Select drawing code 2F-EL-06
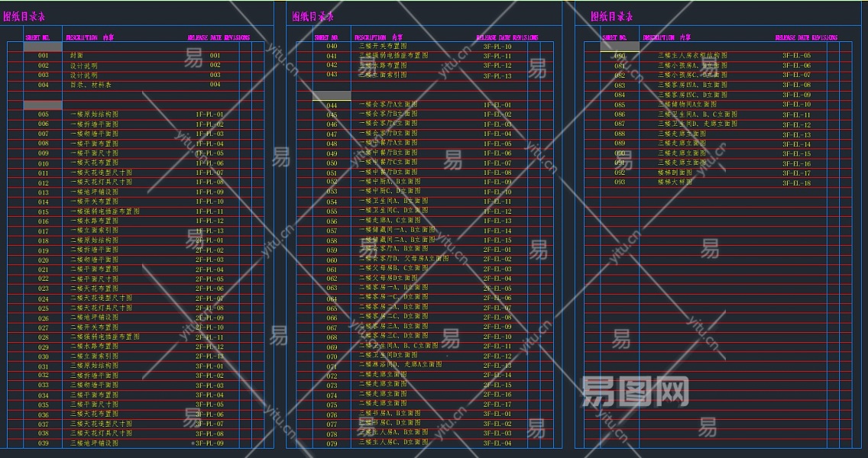 (497, 298)
